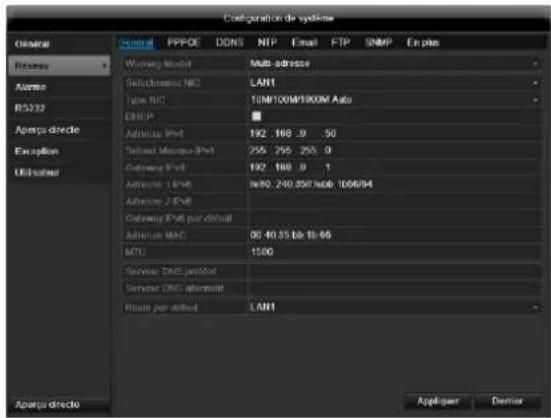Screen dimensions: 551x418
Task: Click the Serveur DNS alternatif field
Action: coord(394,288)
